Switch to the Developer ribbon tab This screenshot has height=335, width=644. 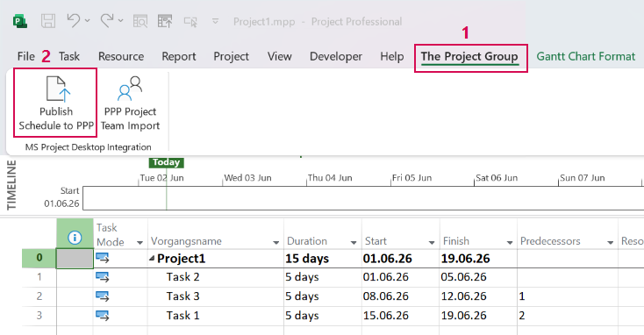(336, 56)
